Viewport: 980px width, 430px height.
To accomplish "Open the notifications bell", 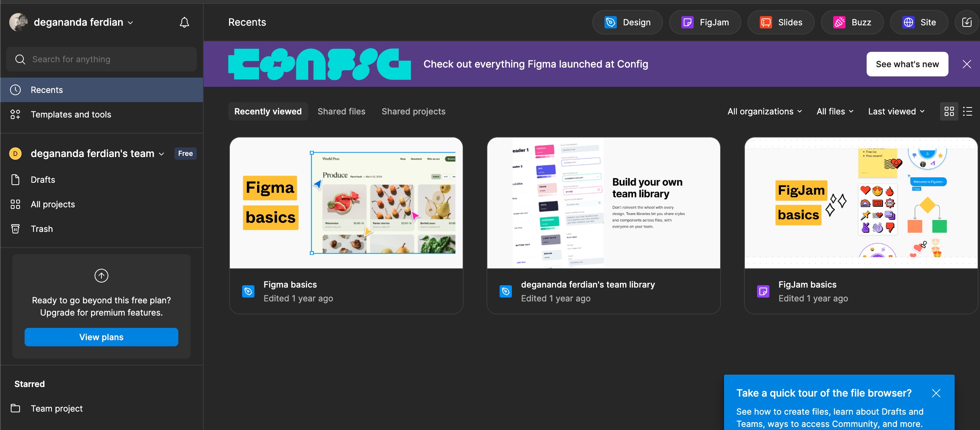I will pos(184,22).
